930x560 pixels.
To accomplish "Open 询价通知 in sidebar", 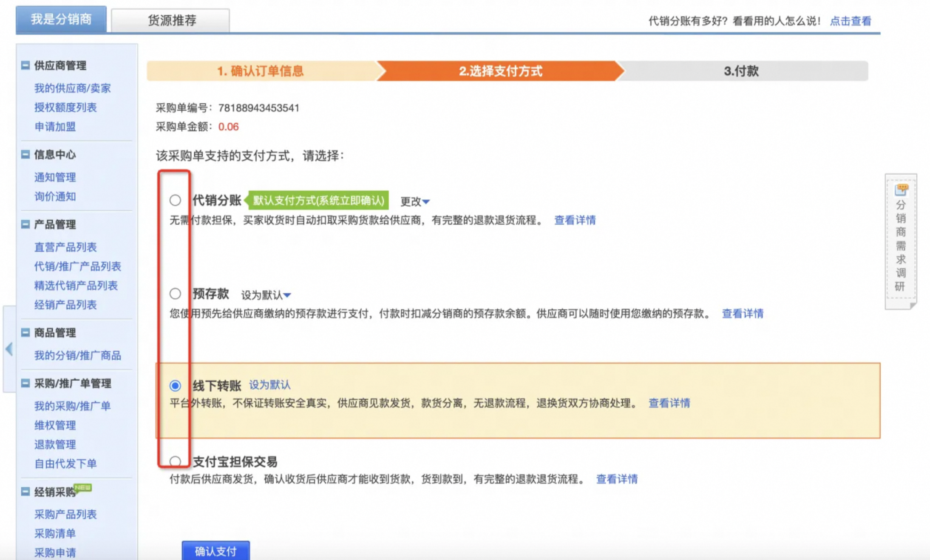I will point(55,196).
